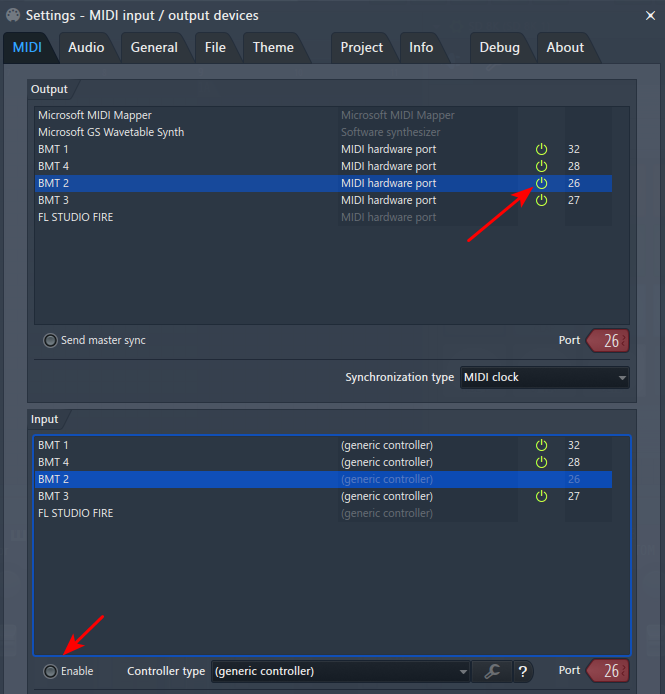The image size is (665, 694).
Task: Click the output Port number 26 field
Action: (609, 341)
